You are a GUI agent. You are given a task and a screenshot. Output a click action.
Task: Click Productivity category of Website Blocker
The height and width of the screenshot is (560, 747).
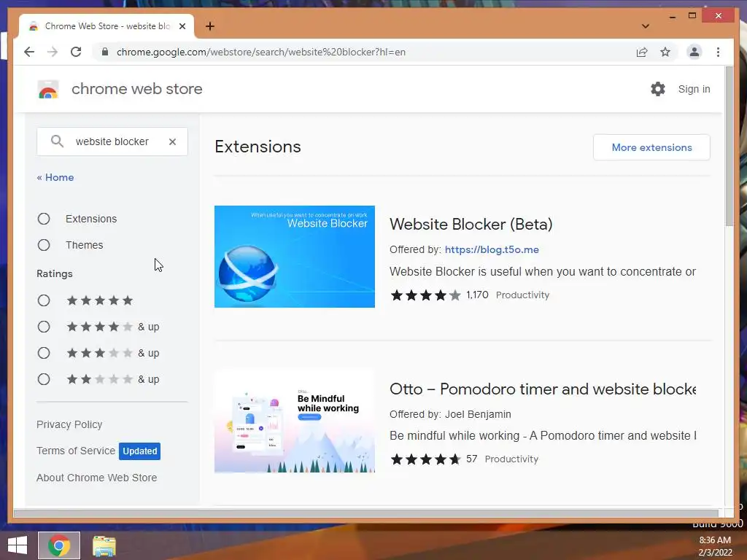(522, 295)
